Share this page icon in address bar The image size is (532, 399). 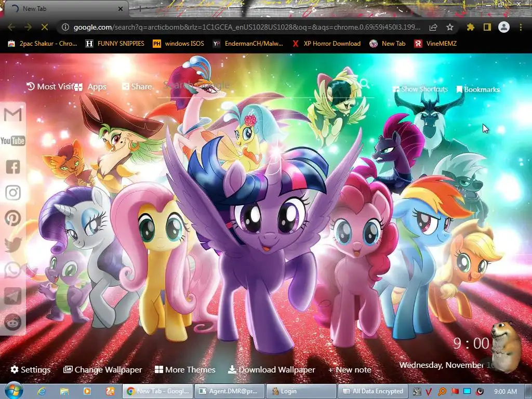click(433, 27)
